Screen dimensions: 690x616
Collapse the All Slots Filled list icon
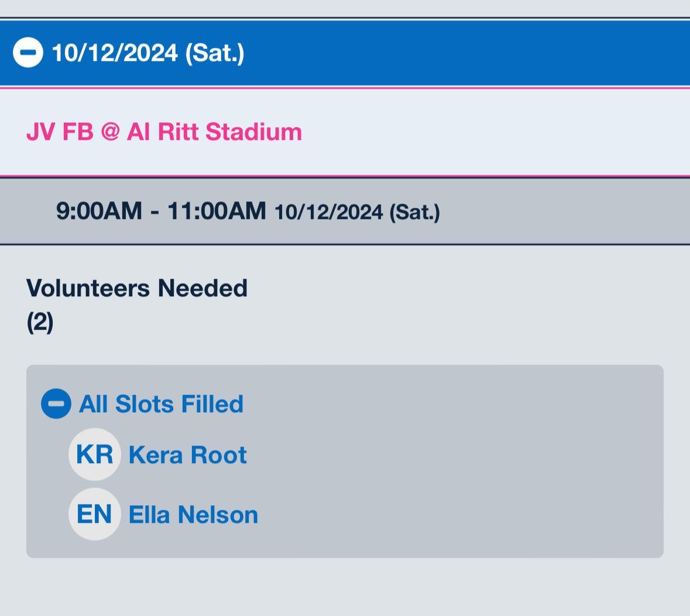(56, 404)
